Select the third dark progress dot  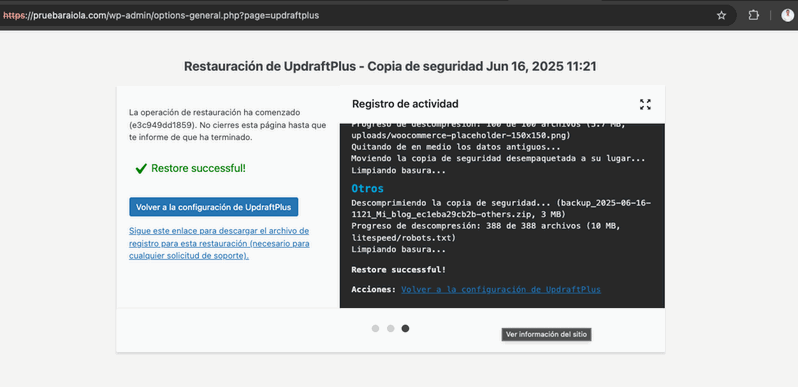pos(405,328)
